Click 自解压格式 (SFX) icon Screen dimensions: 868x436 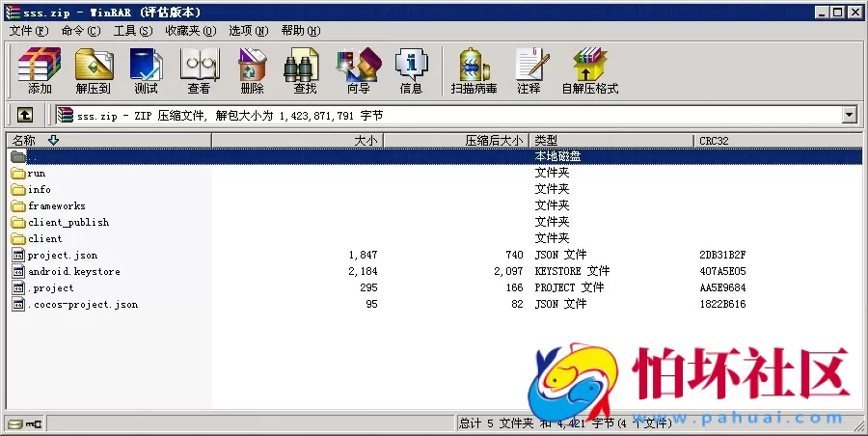[x=590, y=70]
